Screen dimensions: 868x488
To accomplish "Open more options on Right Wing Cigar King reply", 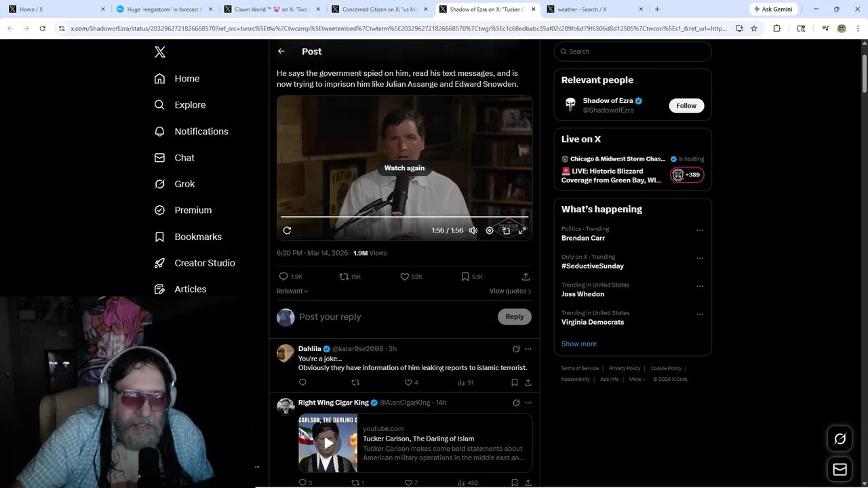I will pos(528,403).
